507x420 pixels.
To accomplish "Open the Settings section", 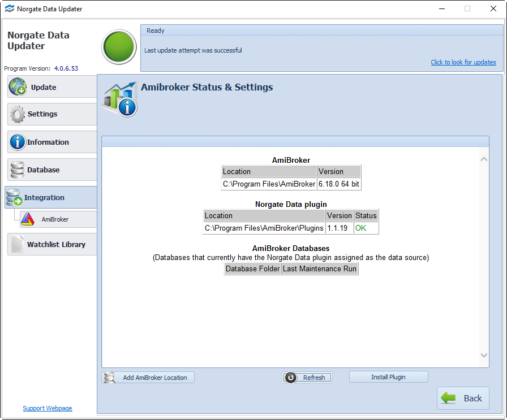I will click(x=52, y=114).
